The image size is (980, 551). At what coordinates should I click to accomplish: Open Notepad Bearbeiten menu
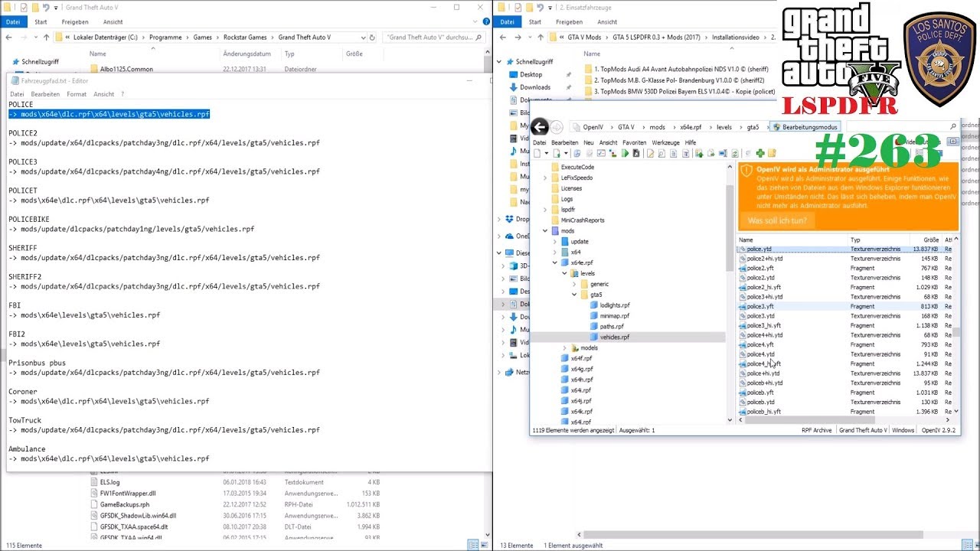tap(45, 94)
